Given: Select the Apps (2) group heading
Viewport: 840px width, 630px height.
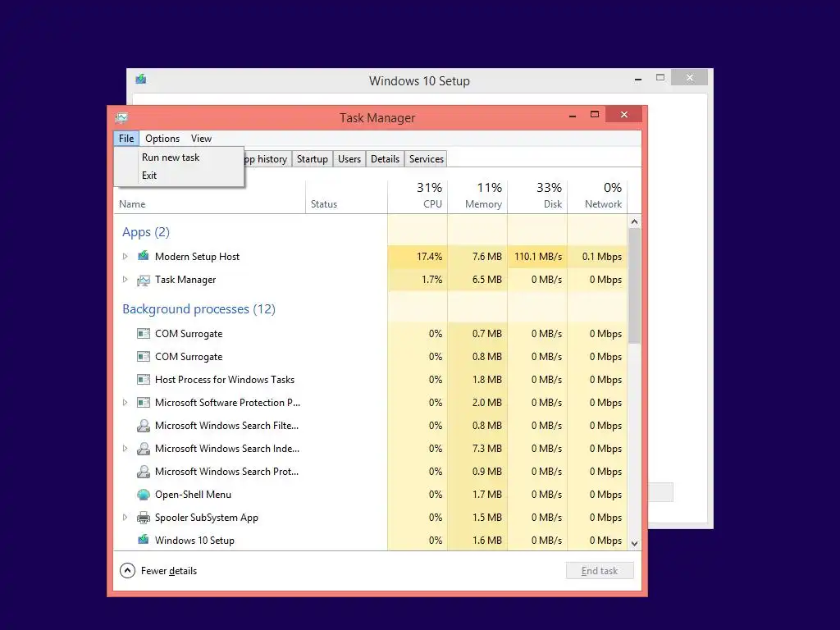Looking at the screenshot, I should point(146,232).
